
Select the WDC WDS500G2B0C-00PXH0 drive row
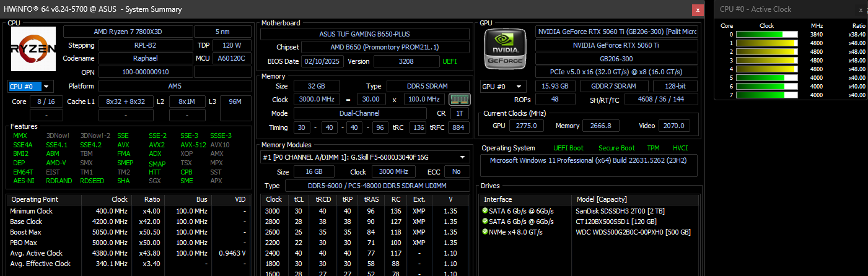[x=589, y=232]
